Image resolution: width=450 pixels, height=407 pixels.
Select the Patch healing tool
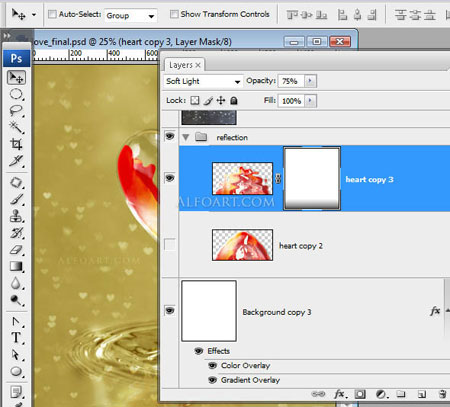16,183
